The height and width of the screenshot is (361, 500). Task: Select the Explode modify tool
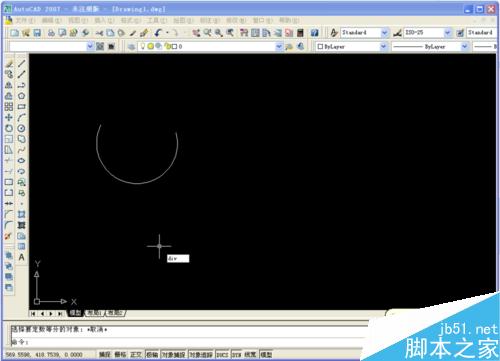(x=8, y=236)
